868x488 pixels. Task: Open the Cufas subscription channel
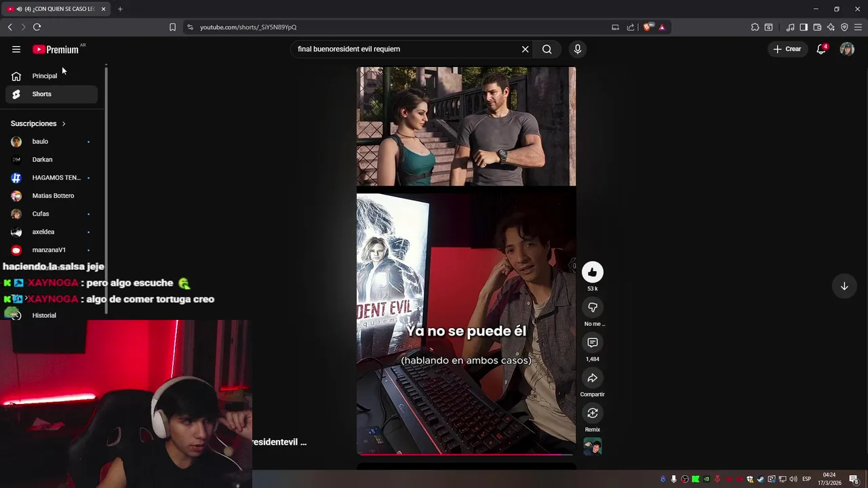point(52,213)
